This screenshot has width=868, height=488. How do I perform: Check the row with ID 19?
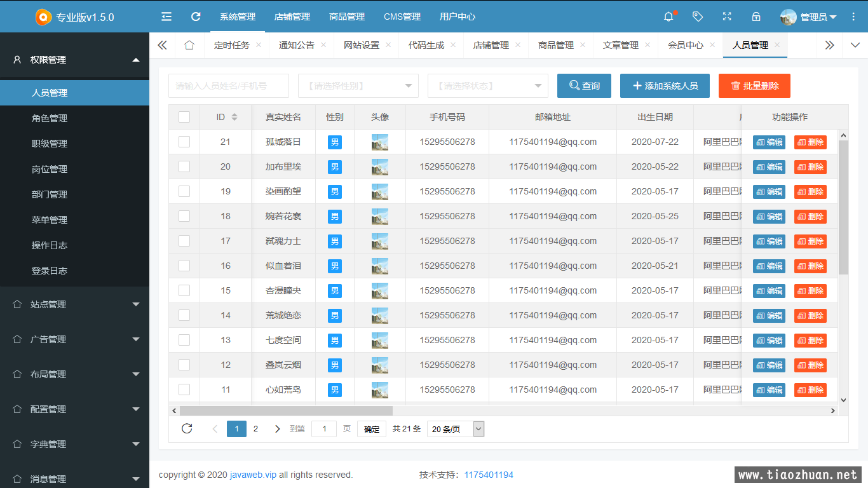click(184, 191)
